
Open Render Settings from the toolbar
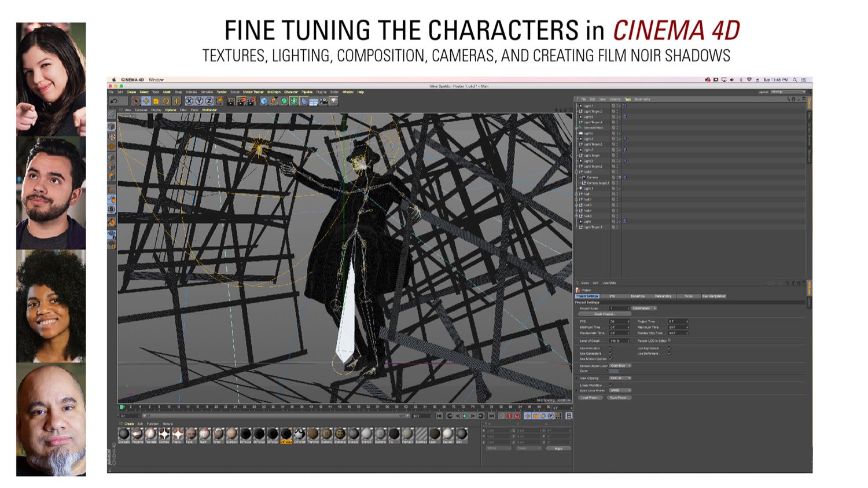[x=252, y=101]
